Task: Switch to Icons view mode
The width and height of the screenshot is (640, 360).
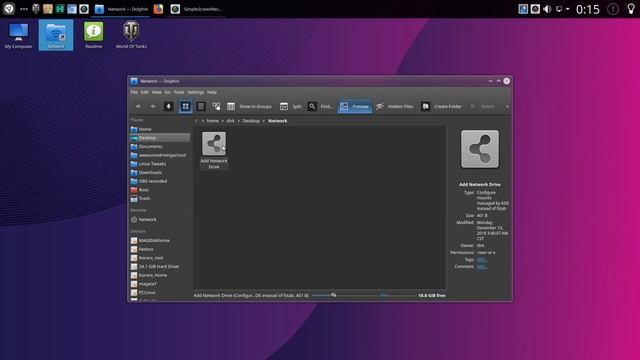Action: [x=185, y=107]
